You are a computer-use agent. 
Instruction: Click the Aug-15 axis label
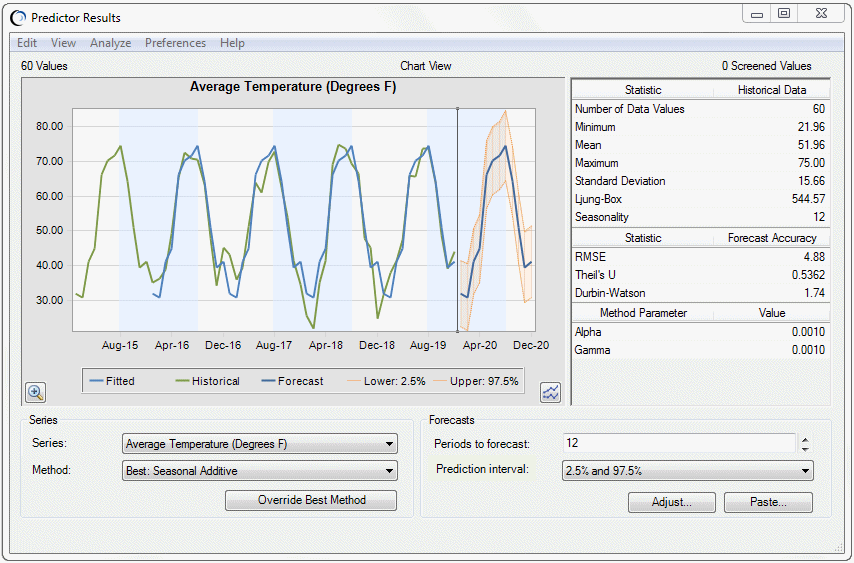click(x=120, y=345)
